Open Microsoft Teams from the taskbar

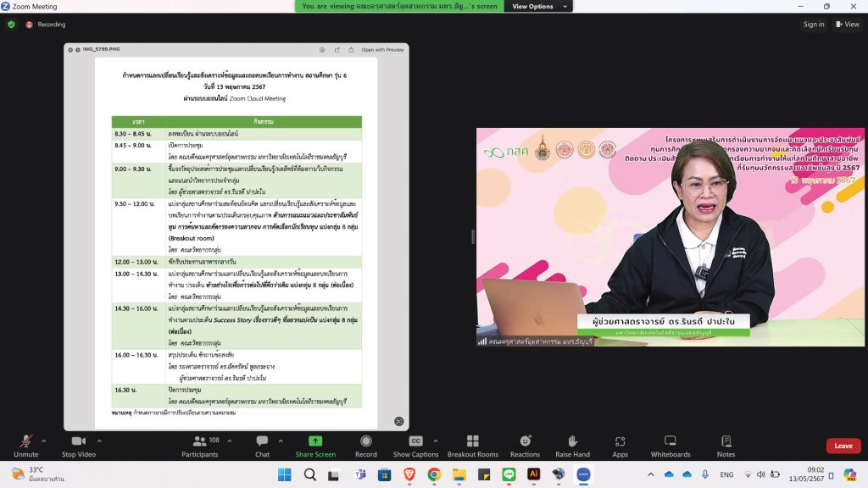pos(360,474)
